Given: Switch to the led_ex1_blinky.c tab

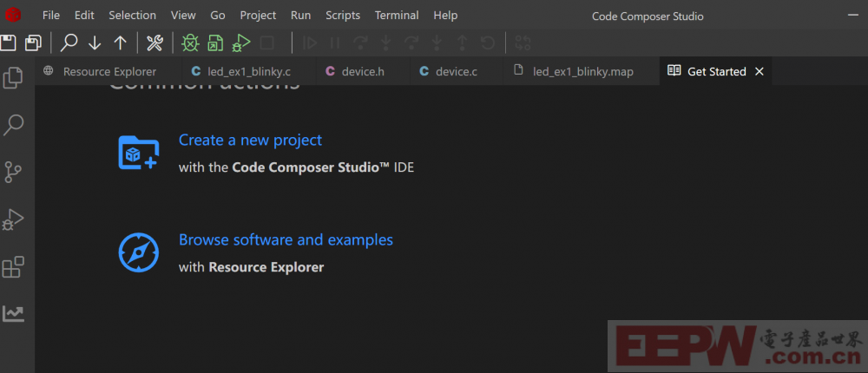Looking at the screenshot, I should point(248,71).
